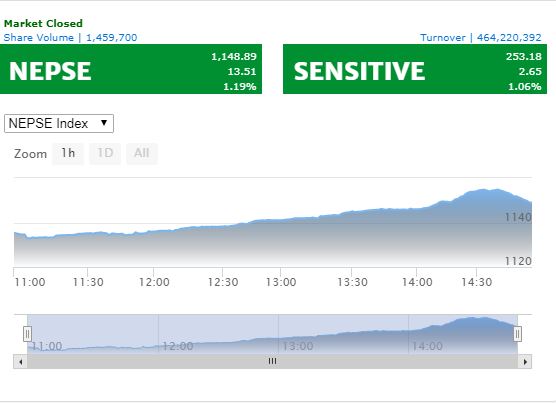Image resolution: width=556 pixels, height=403 pixels.
Task: Click the Turnover label
Action: tap(443, 38)
